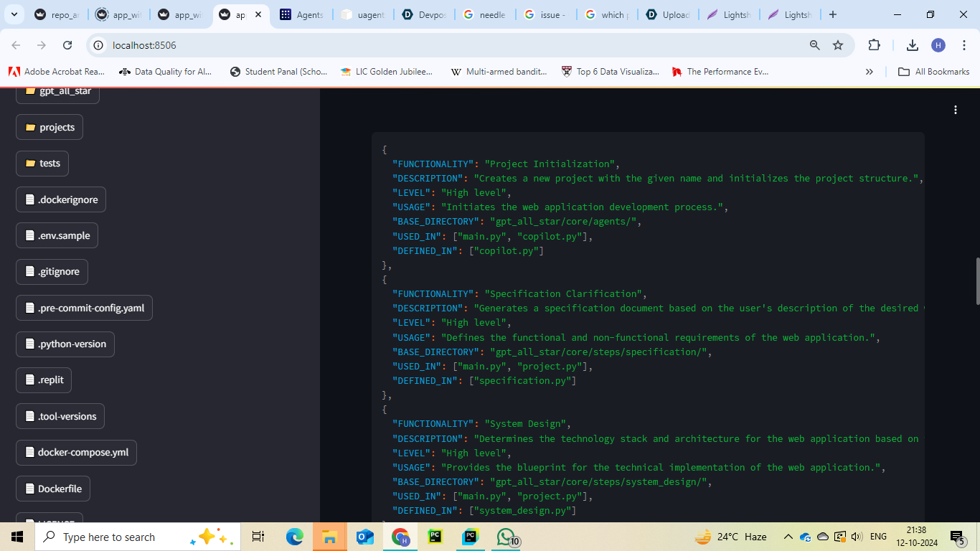Switch to the uagent tab

point(363,14)
